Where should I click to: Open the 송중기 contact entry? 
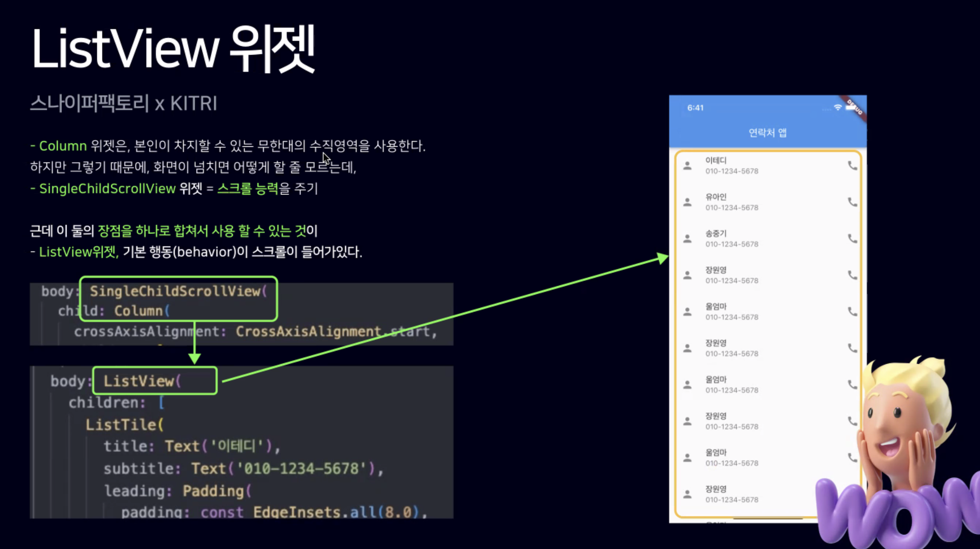point(763,239)
